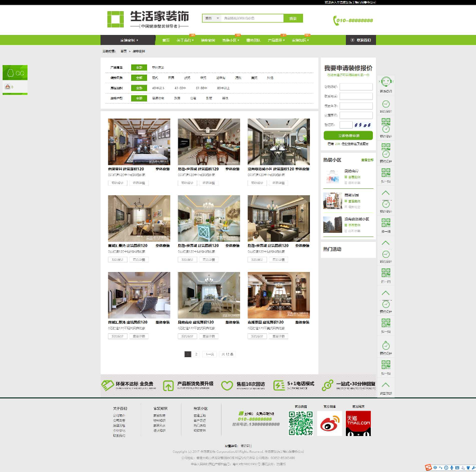Expand the 家装知识 navigation dropdown
The width and height of the screenshot is (476, 472).
point(300,40)
